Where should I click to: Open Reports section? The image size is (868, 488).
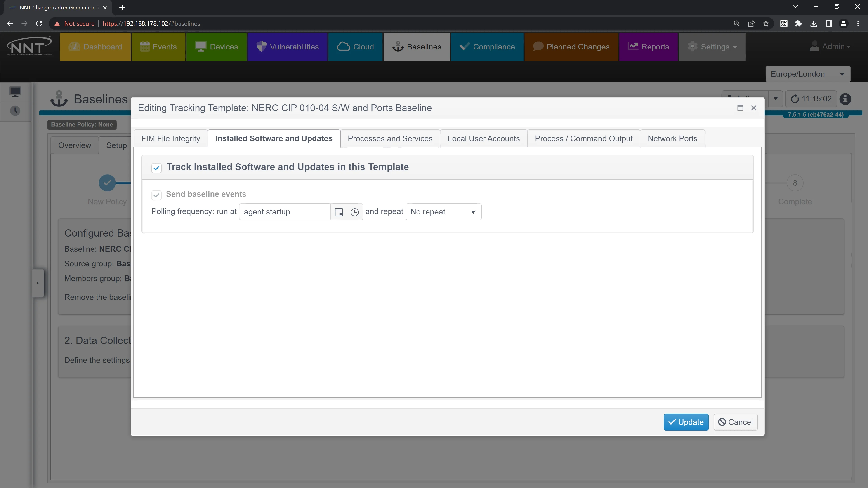[648, 47]
